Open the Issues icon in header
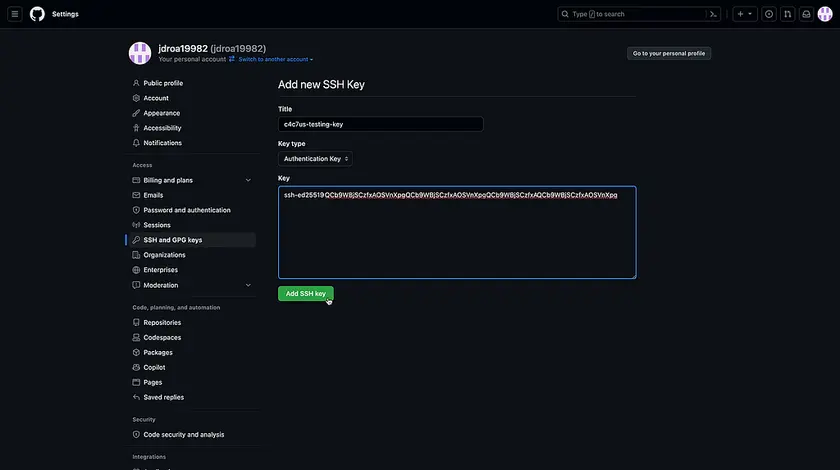Image resolution: width=840 pixels, height=470 pixels. coord(769,14)
